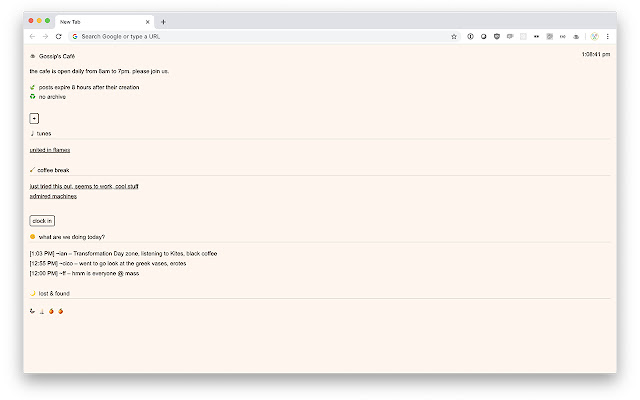Open a new tab with plus button
Viewport: 640px width, 400px height.
click(164, 21)
